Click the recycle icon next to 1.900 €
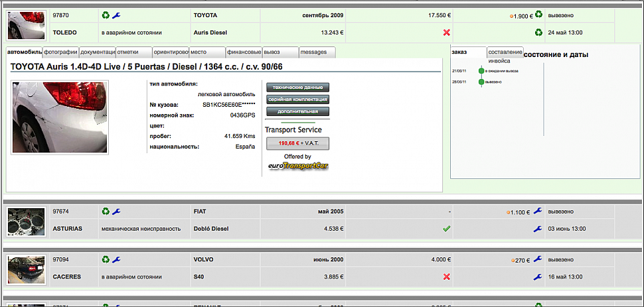Screen dimensions: 644x307 coord(538,15)
